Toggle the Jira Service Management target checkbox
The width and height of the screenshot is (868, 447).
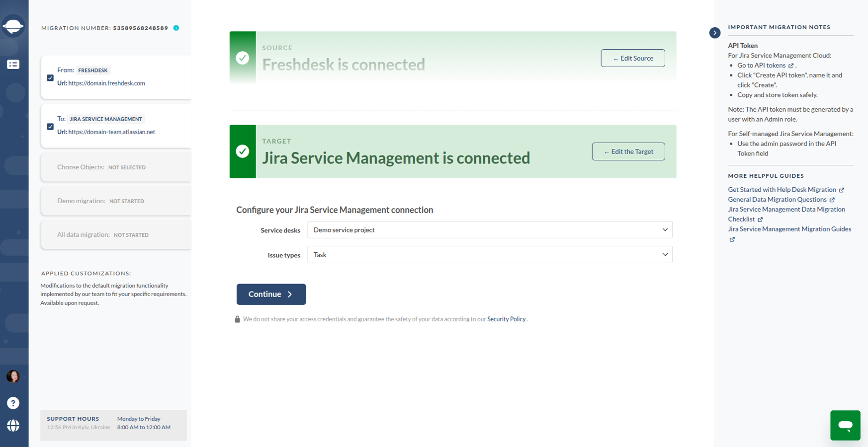click(x=50, y=126)
